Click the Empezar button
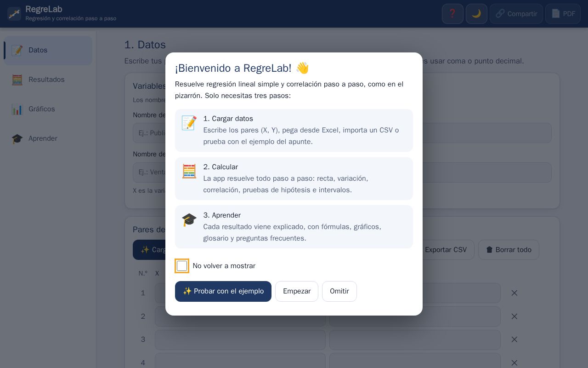The width and height of the screenshot is (588, 368). pos(297,291)
